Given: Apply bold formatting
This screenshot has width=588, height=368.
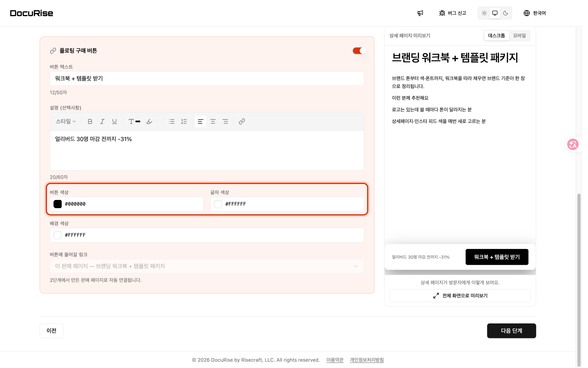Looking at the screenshot, I should (90, 121).
